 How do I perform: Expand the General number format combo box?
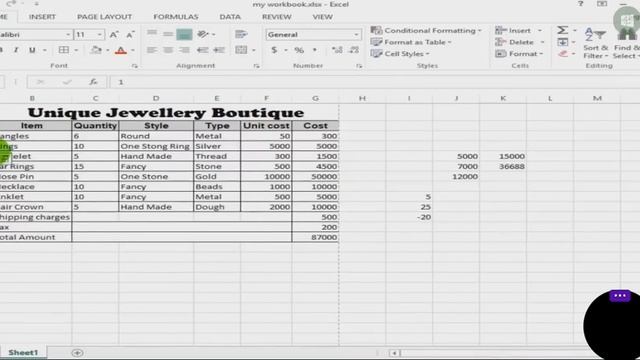click(x=313, y=35)
